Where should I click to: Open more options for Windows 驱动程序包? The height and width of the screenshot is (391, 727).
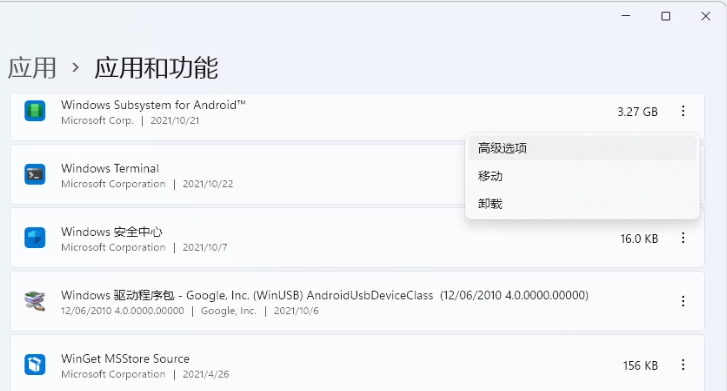tap(683, 301)
